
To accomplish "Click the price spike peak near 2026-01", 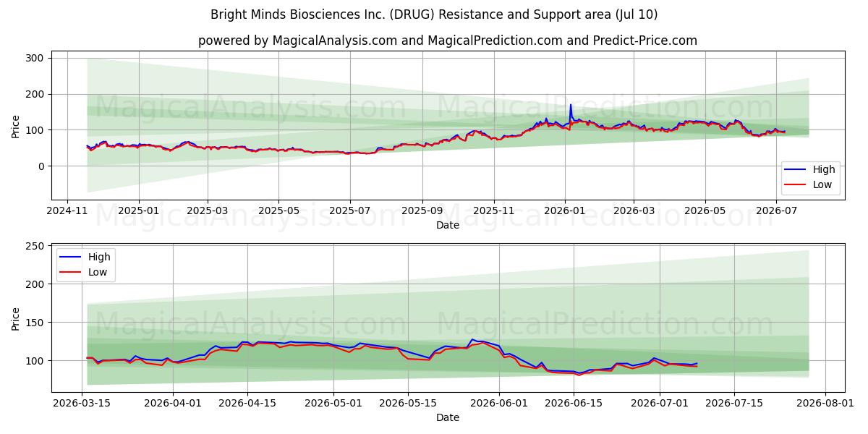I will click(570, 106).
